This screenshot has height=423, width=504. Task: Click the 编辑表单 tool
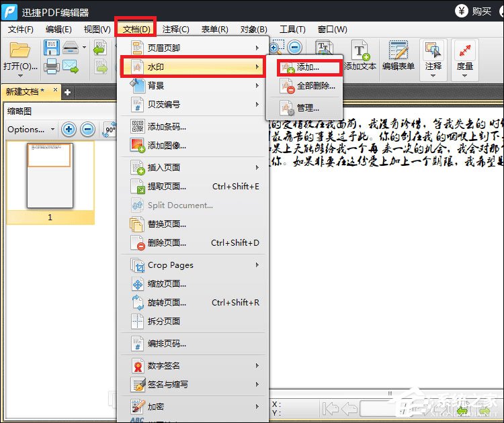[x=398, y=55]
